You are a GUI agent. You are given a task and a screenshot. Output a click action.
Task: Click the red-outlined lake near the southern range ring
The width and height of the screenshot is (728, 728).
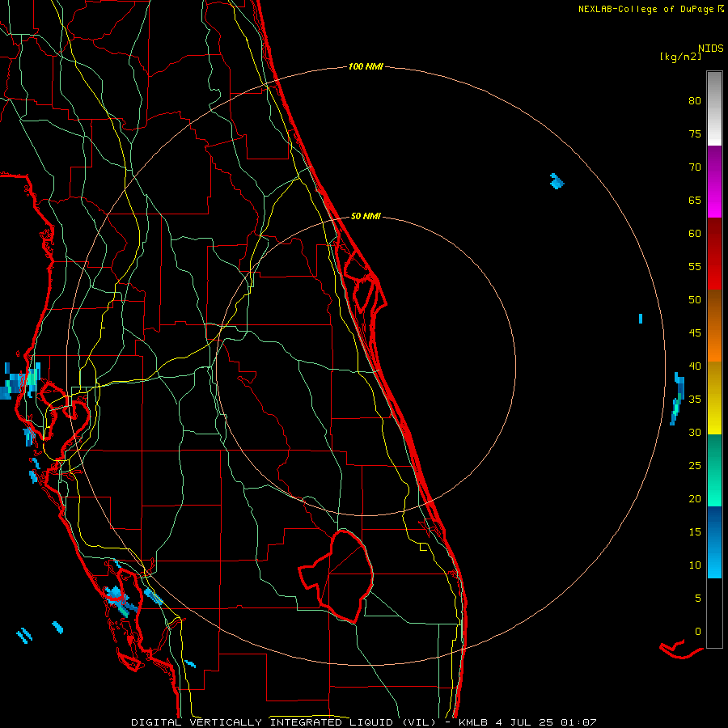pos(338,575)
